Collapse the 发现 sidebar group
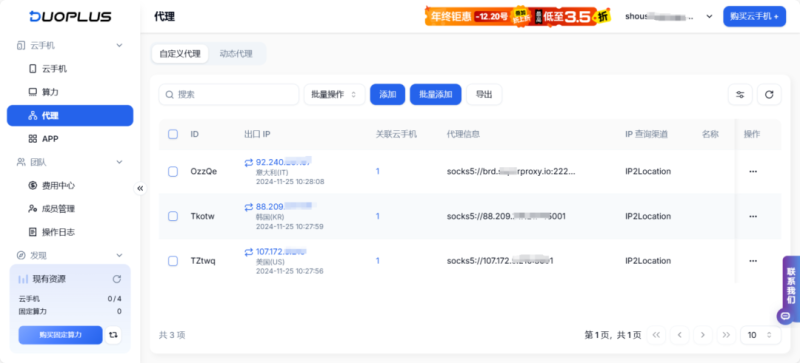Image resolution: width=800 pixels, height=363 pixels. coord(119,255)
